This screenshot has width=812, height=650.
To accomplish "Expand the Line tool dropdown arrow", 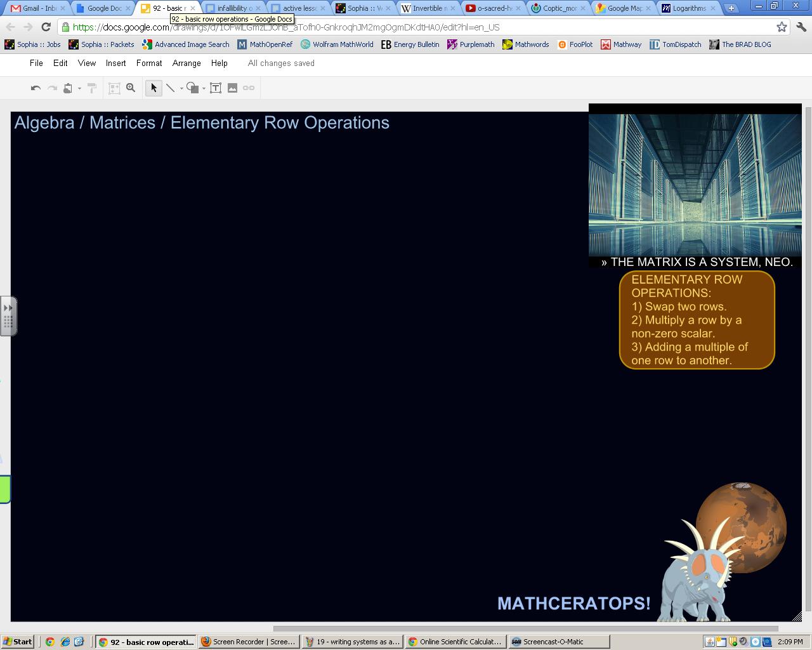I will (181, 88).
